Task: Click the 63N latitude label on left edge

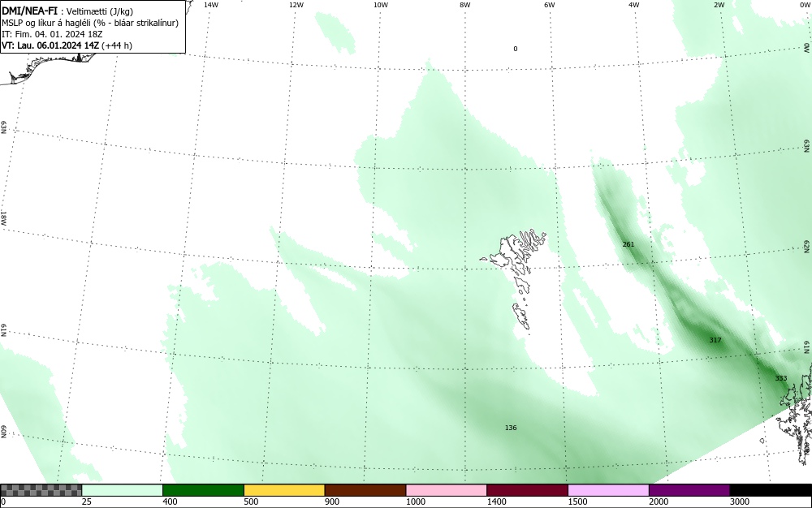Action: (3, 127)
